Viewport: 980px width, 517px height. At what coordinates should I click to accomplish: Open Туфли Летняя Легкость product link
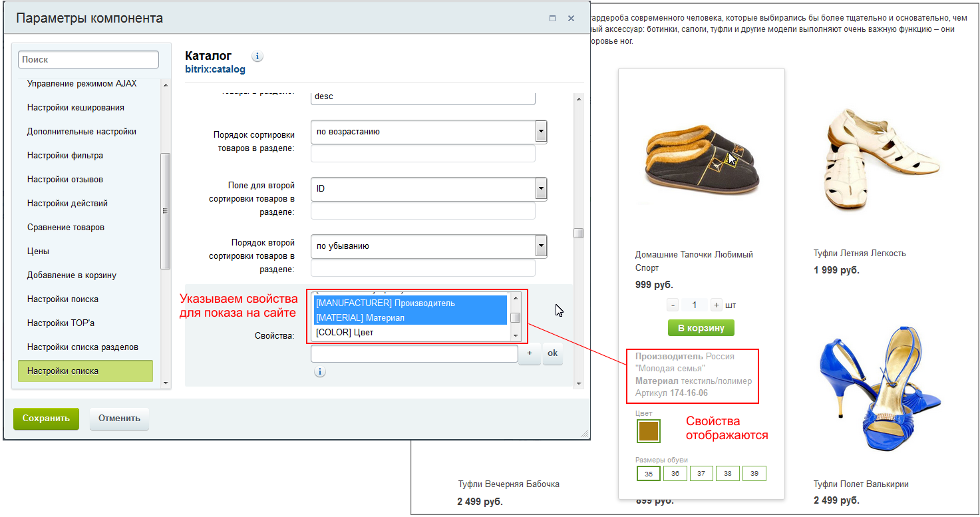pos(860,253)
